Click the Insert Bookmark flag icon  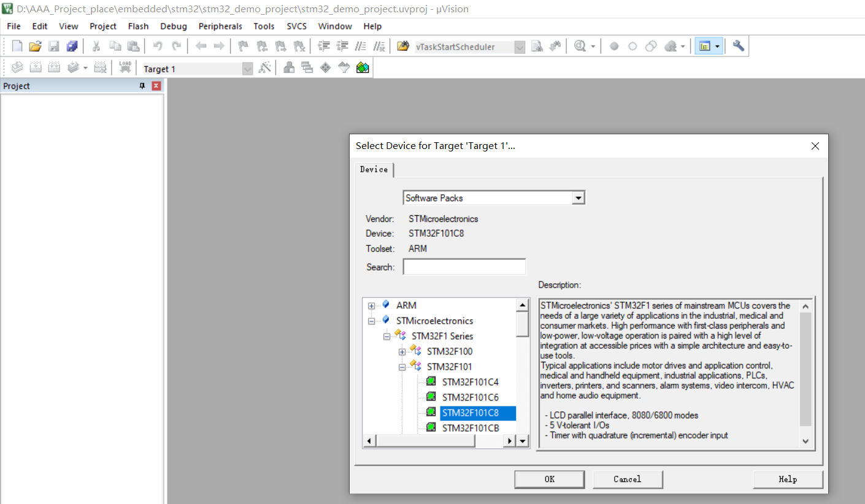point(244,47)
